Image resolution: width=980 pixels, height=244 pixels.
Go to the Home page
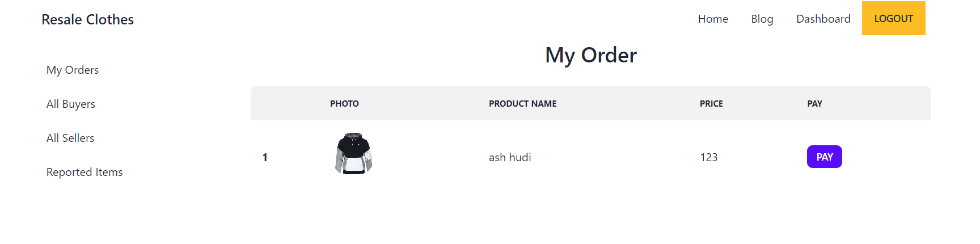(713, 19)
